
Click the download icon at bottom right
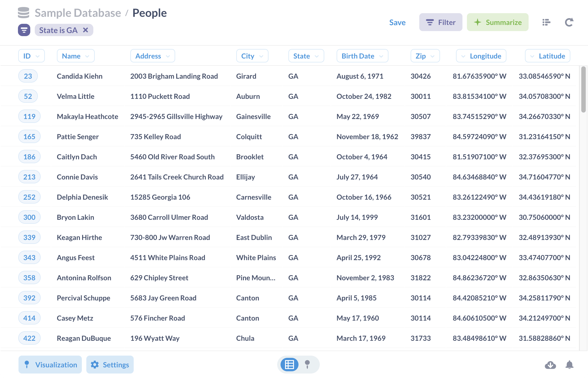point(550,365)
